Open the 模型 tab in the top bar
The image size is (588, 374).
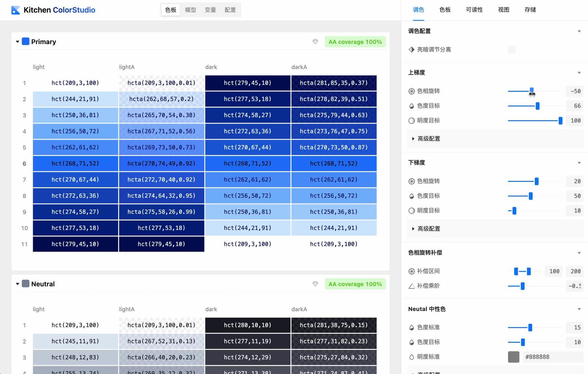click(190, 10)
